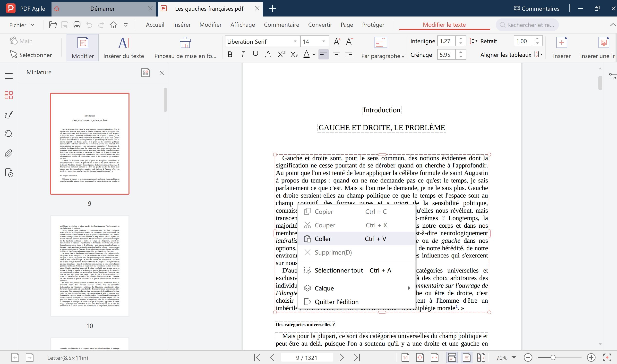Image resolution: width=617 pixels, height=364 pixels.
Task: Expand the quick access toolbar customizer arrow
Action: [x=126, y=25]
